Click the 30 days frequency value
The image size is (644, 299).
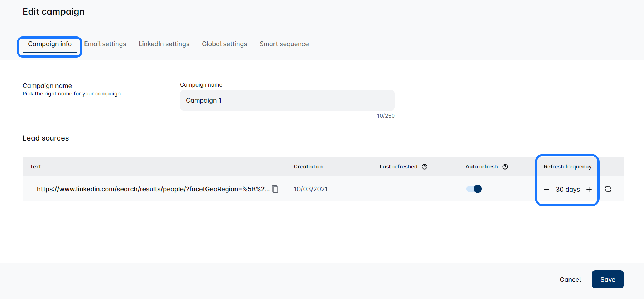coord(568,190)
